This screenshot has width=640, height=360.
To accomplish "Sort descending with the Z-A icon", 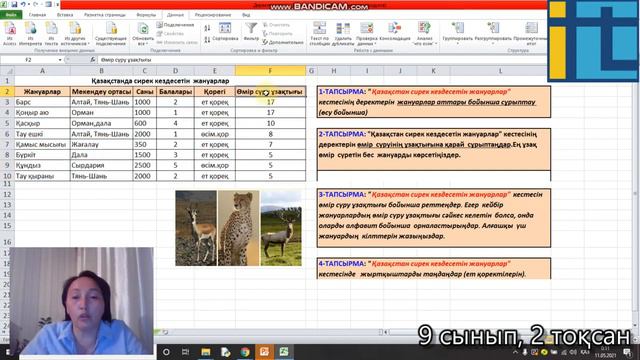I will pos(207,40).
